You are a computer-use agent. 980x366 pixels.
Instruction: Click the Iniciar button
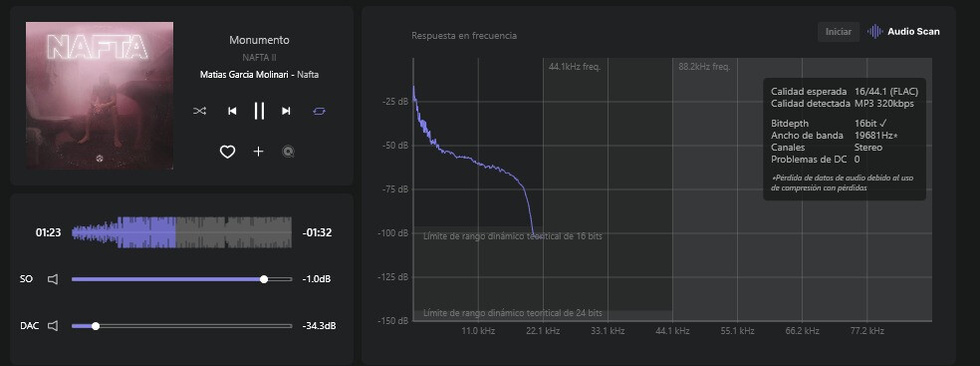(839, 32)
